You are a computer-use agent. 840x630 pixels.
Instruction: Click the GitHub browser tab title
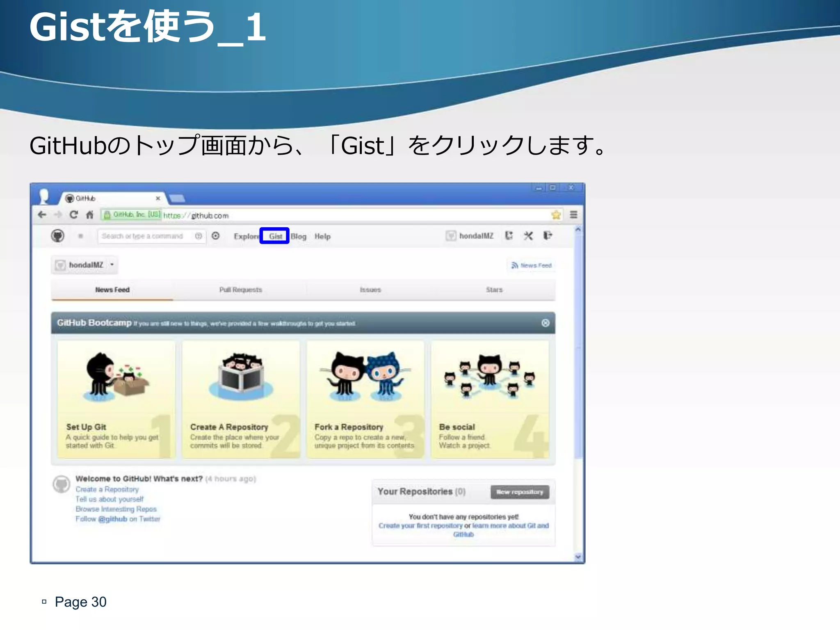point(86,199)
